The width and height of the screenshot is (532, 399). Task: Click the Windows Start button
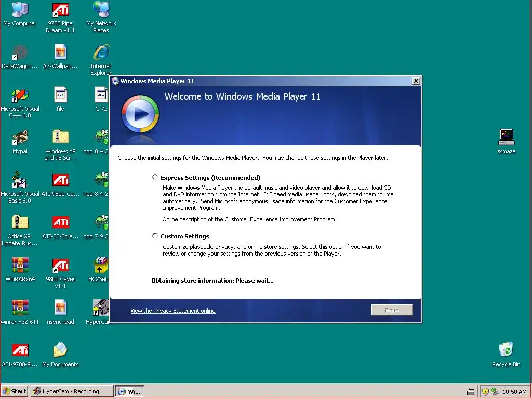14,391
